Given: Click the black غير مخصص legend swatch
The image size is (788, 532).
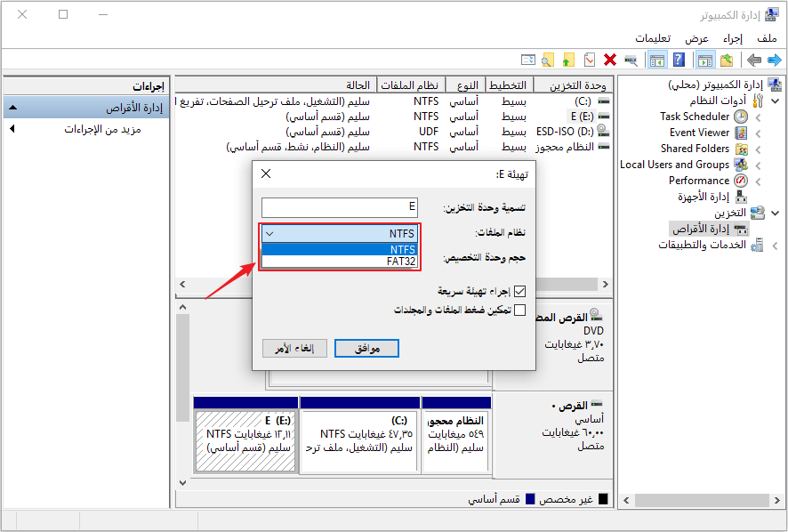Looking at the screenshot, I should [x=603, y=499].
